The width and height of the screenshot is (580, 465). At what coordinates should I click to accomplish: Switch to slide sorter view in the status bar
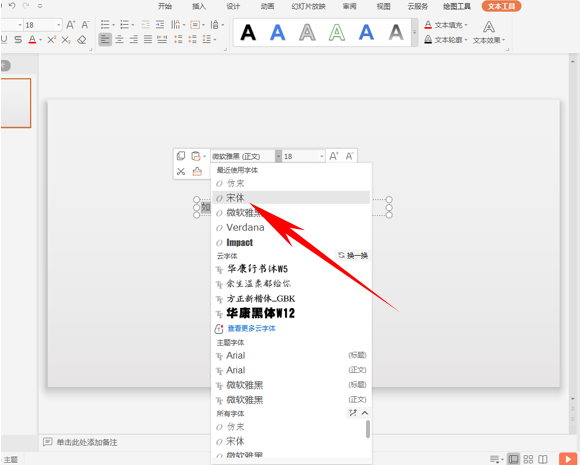click(529, 459)
